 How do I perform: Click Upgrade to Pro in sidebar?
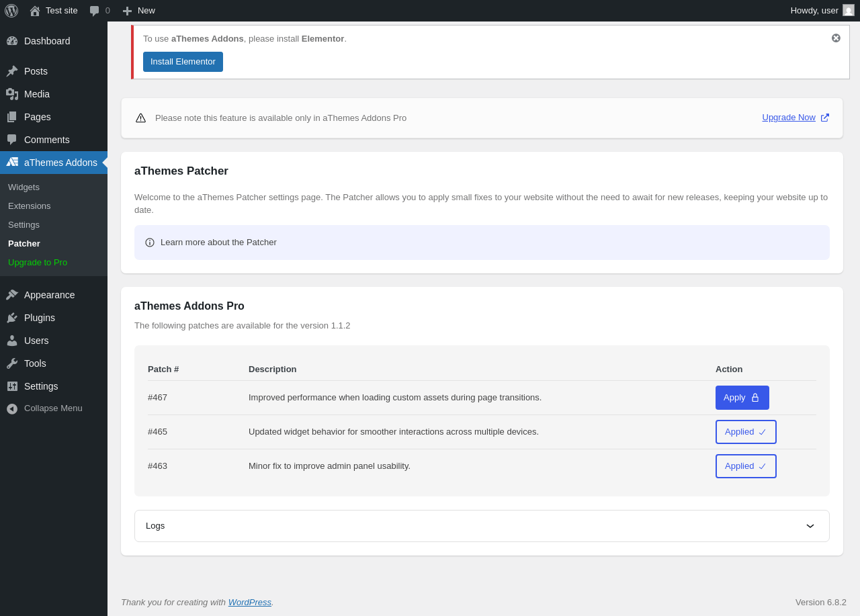(x=38, y=262)
